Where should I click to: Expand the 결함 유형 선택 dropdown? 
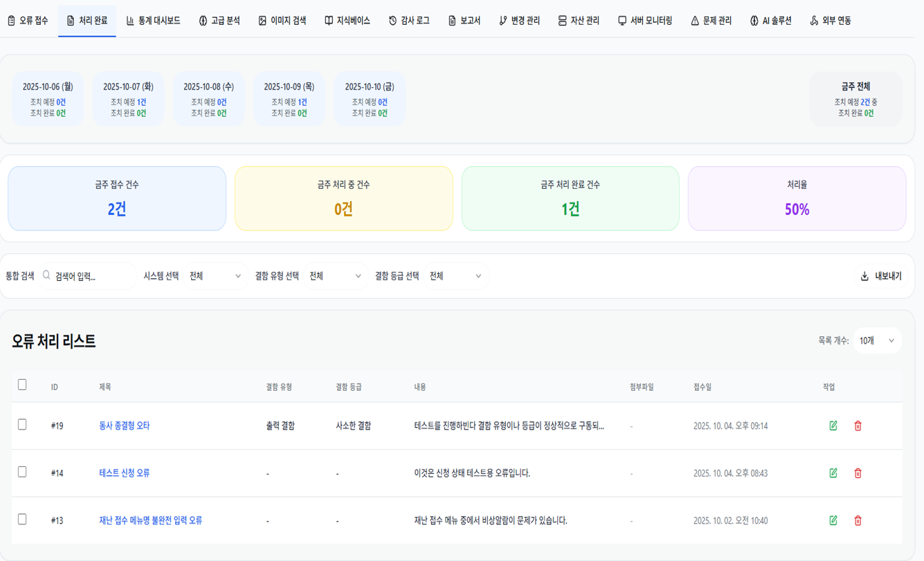pyautogui.click(x=336, y=276)
